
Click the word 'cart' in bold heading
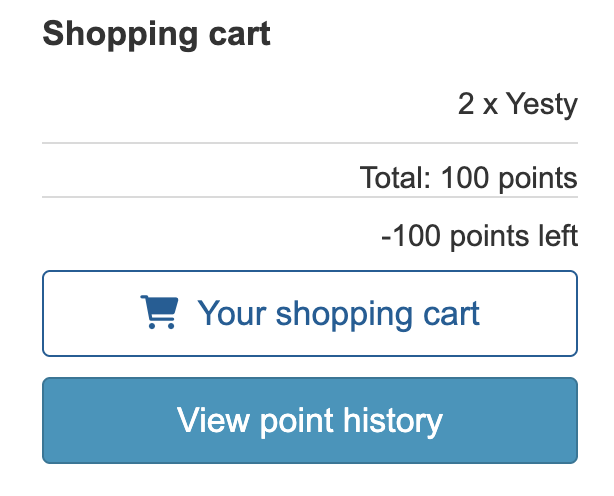coord(236,34)
